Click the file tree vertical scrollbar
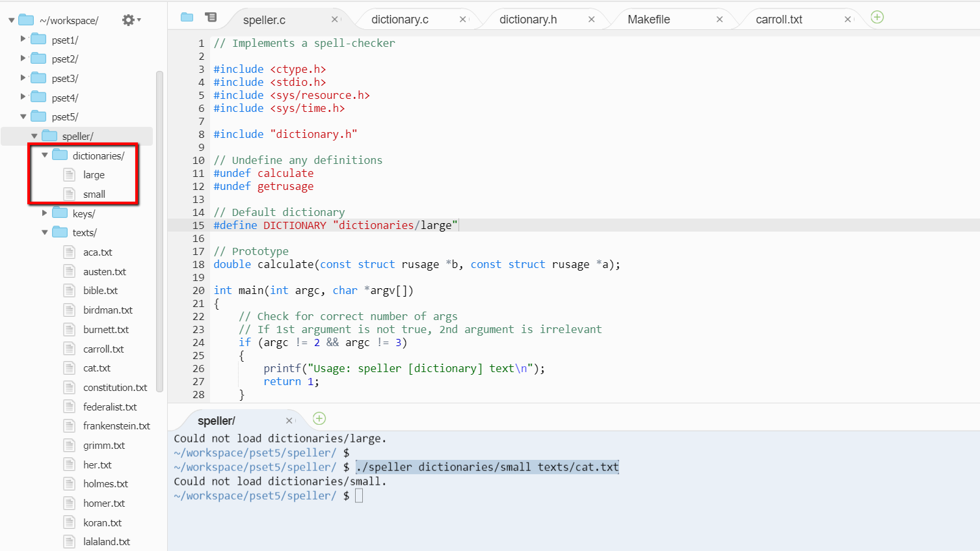 pos(159,231)
